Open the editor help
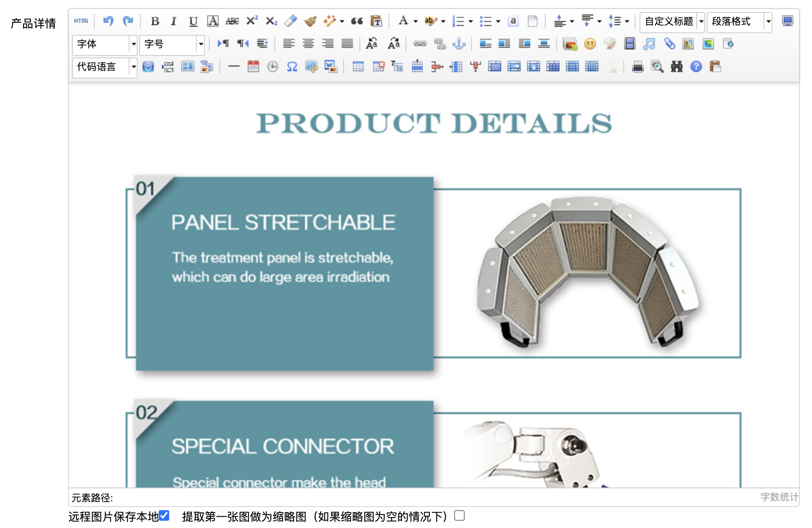This screenshot has width=812, height=528. 696,66
